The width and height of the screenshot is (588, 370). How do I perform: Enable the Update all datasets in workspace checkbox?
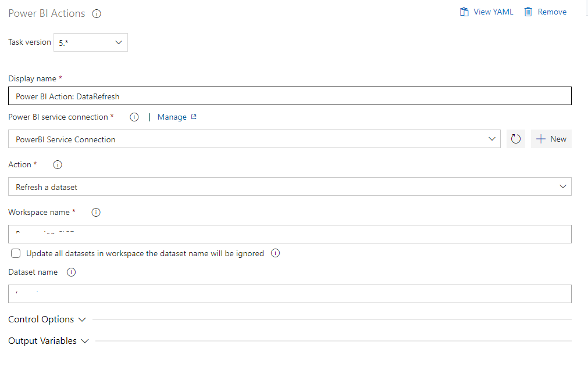[x=16, y=253]
